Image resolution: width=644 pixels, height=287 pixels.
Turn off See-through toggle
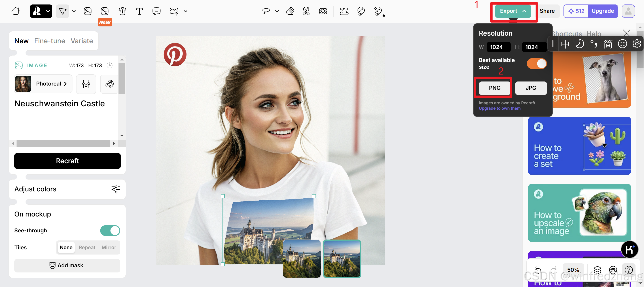coord(110,230)
